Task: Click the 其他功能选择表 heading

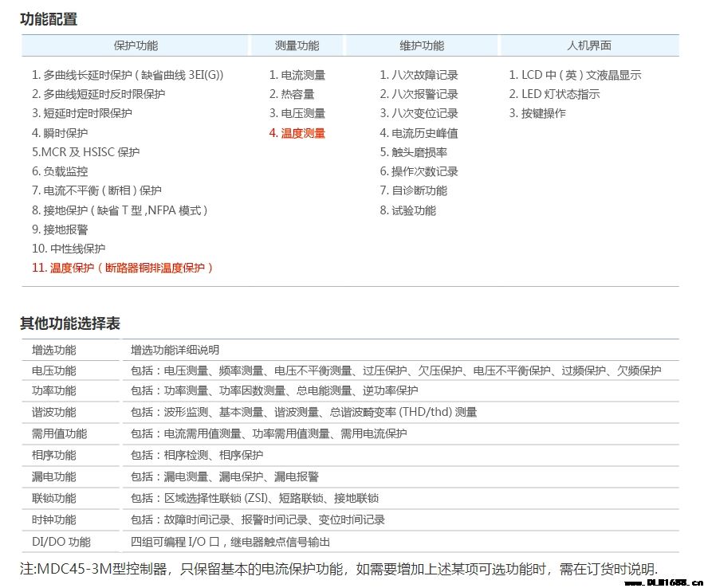Action: tap(70, 323)
